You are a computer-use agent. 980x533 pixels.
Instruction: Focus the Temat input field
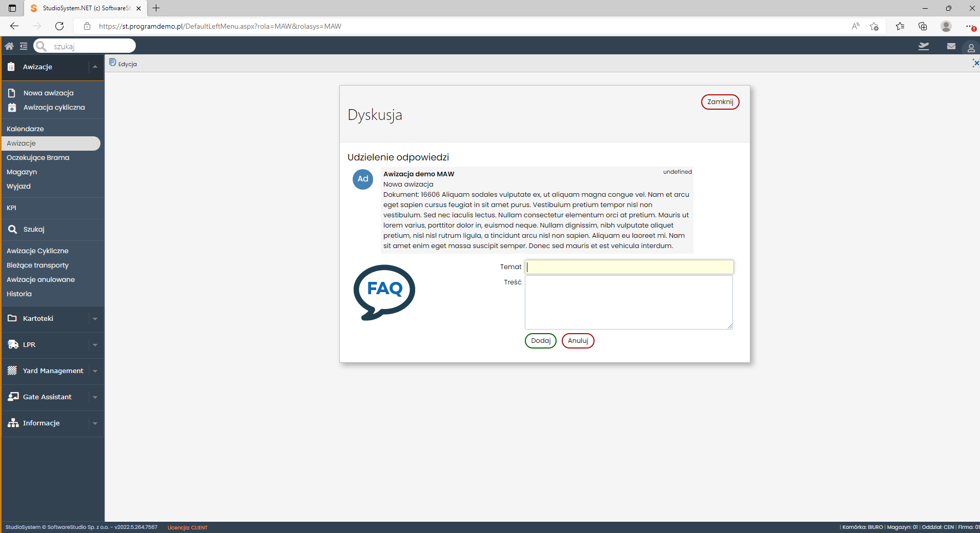(x=629, y=267)
